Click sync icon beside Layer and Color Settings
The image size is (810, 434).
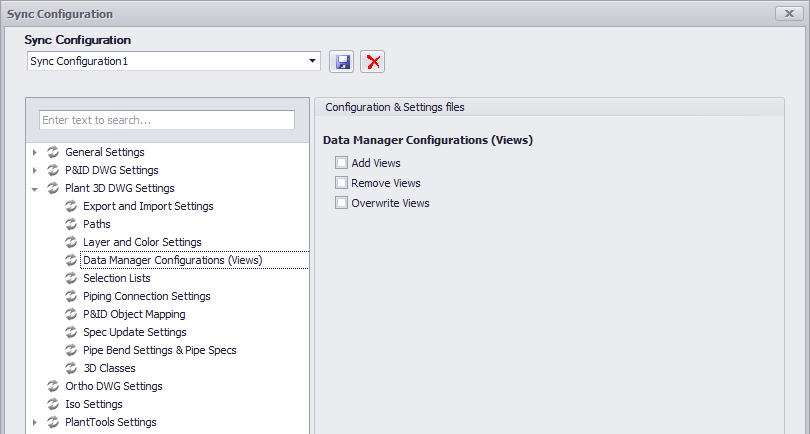click(x=71, y=242)
